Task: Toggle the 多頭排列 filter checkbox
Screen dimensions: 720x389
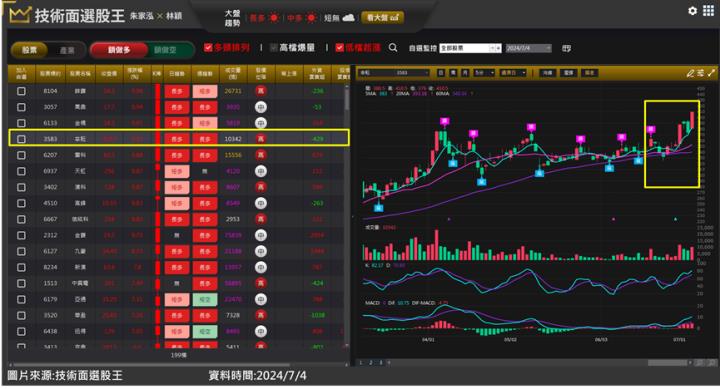Action: coord(208,47)
